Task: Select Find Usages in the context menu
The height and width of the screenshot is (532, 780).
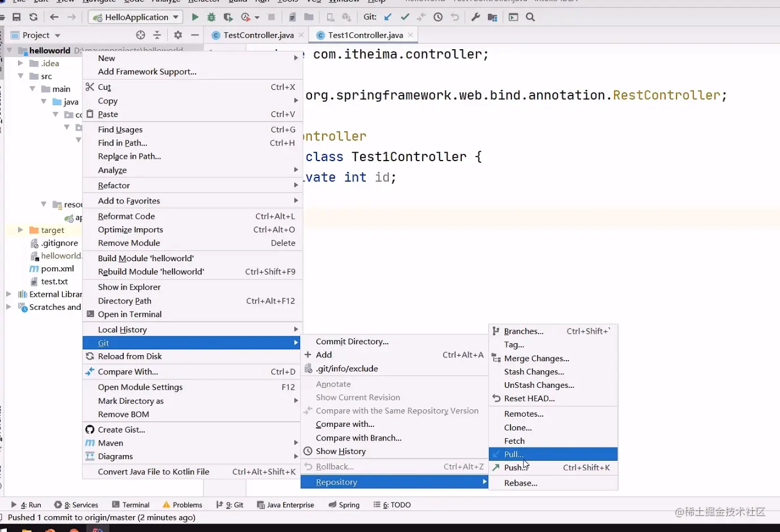Action: (192, 129)
